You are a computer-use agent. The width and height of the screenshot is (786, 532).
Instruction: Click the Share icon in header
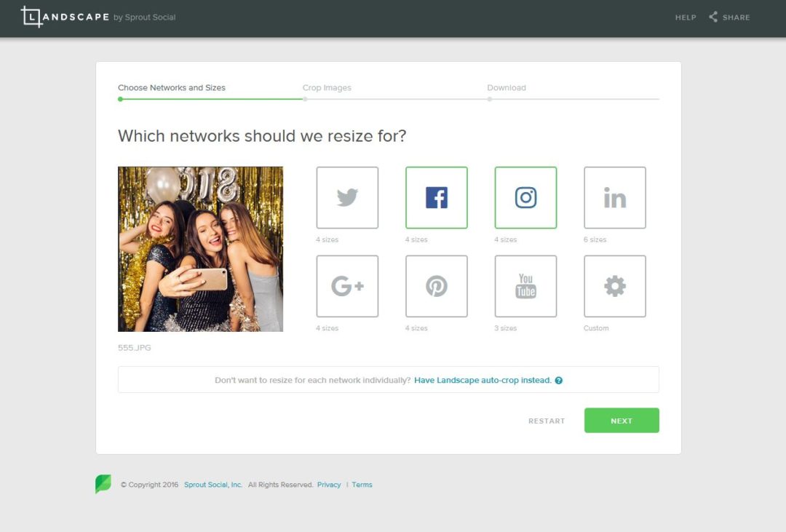[713, 17]
